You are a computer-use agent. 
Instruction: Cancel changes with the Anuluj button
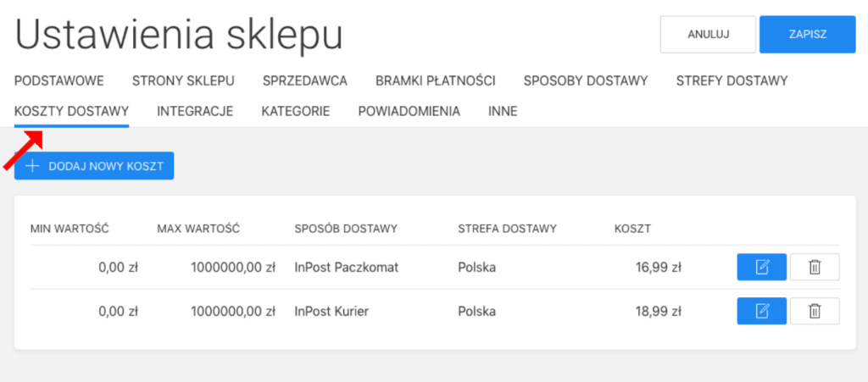point(708,35)
